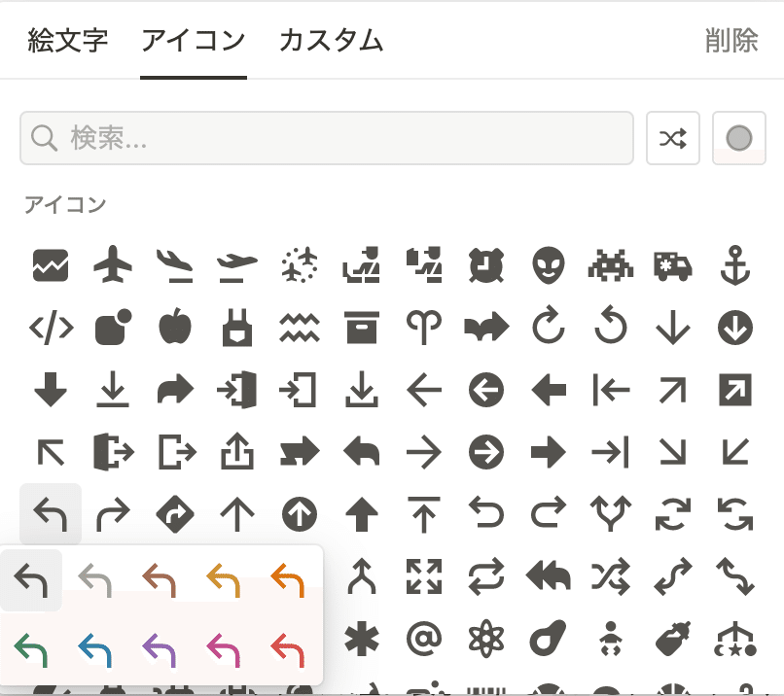Viewport: 784px width, 696px height.
Task: Open the icon color selector circle
Action: (x=739, y=138)
